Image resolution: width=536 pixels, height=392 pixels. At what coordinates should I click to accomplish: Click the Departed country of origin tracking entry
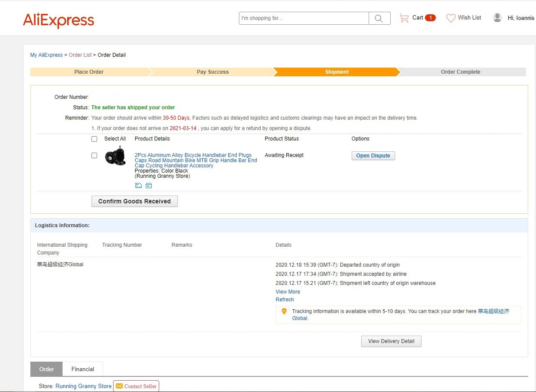tap(338, 265)
